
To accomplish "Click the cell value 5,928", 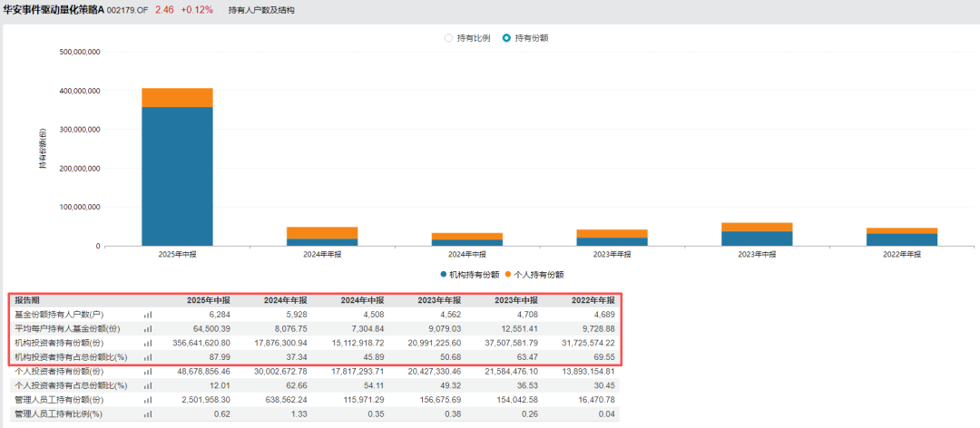I will [x=297, y=315].
